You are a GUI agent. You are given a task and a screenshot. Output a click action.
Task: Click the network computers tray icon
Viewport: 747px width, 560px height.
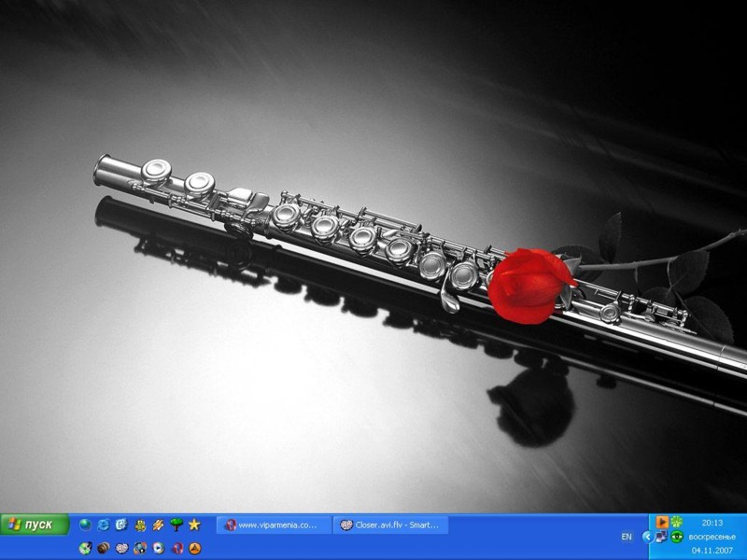pyautogui.click(x=661, y=537)
